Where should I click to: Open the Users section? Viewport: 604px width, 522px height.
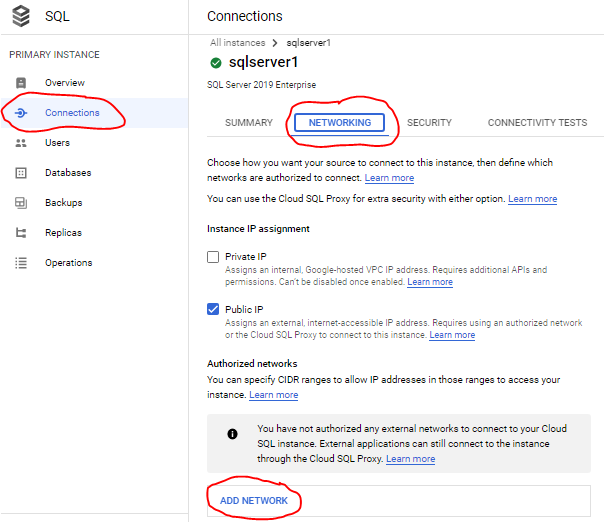point(94,143)
